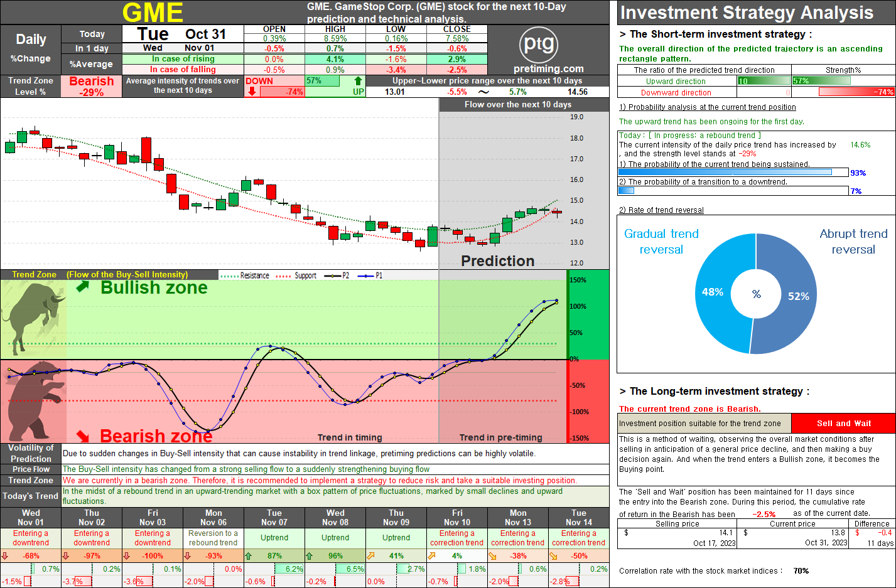Click the green up arrow beside 96%
896x588 pixels.
click(310, 556)
